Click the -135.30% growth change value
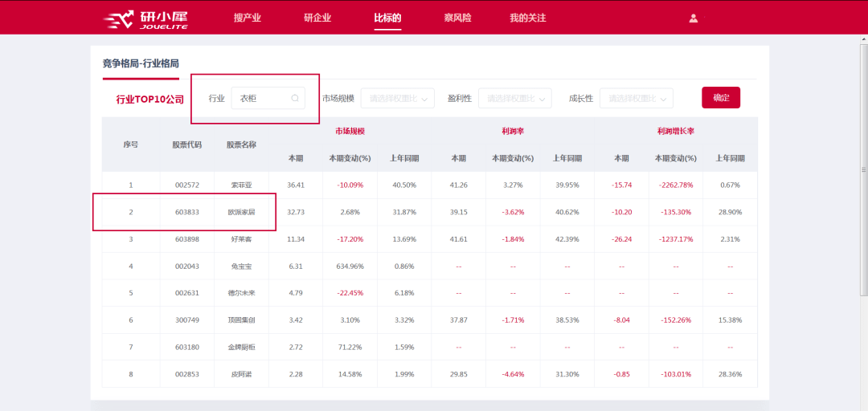The height and width of the screenshot is (411, 868). [676, 213]
